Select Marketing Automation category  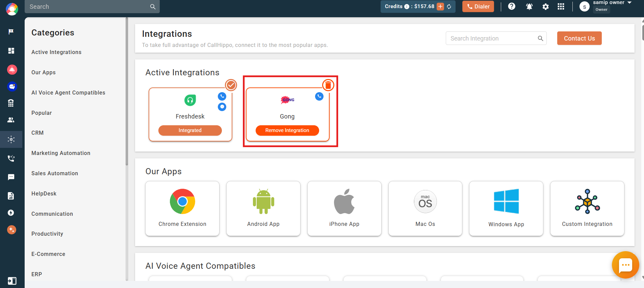click(x=61, y=153)
